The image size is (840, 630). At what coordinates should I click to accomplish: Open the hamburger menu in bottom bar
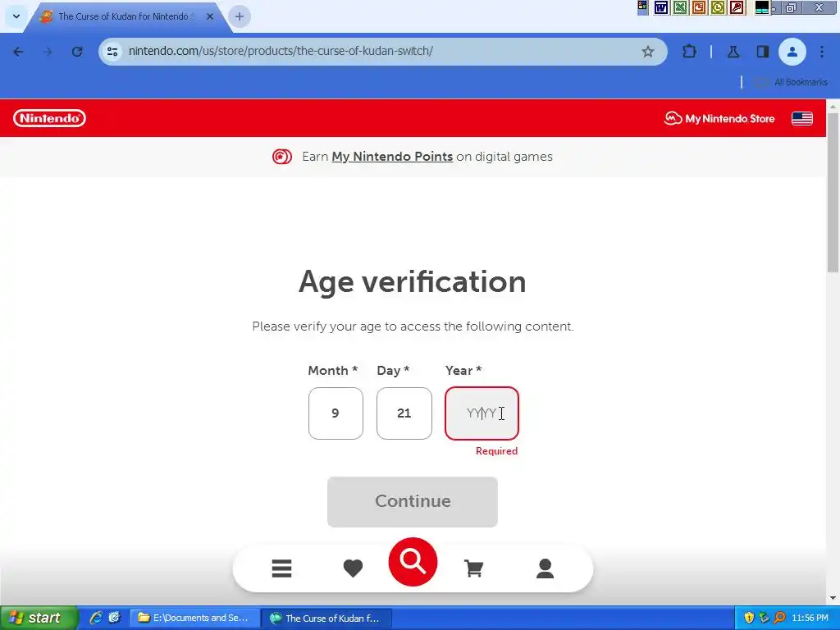point(282,568)
